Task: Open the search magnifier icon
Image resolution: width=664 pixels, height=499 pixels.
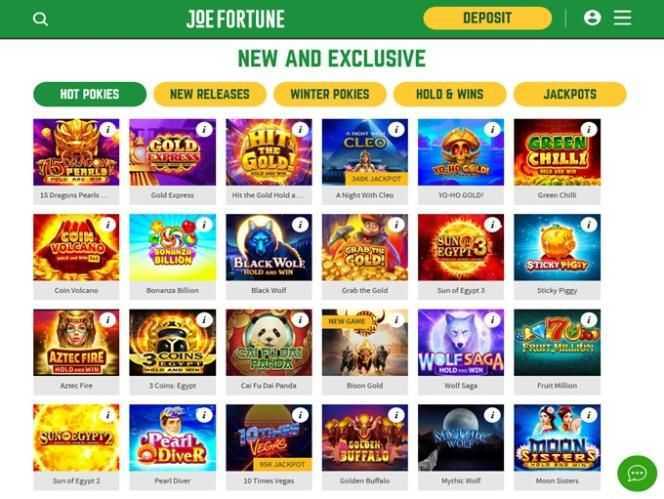Action: [x=40, y=19]
